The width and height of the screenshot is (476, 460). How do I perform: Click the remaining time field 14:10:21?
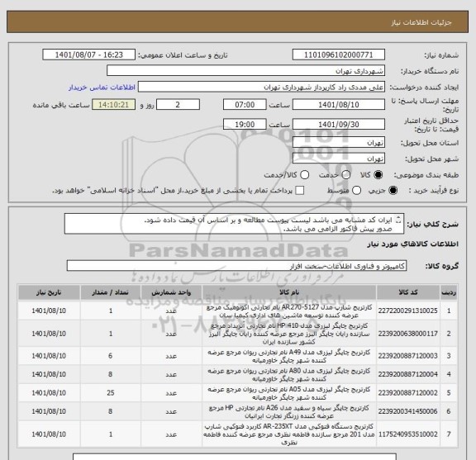click(113, 105)
